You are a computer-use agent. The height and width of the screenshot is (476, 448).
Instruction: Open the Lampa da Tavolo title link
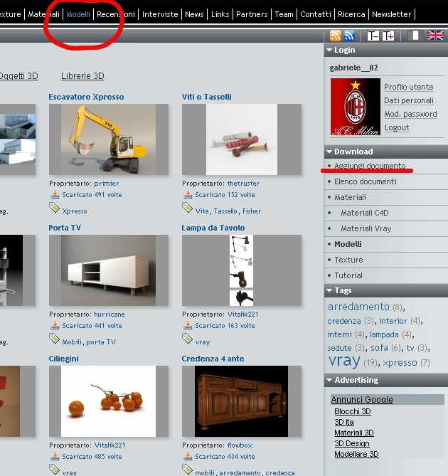(x=213, y=228)
